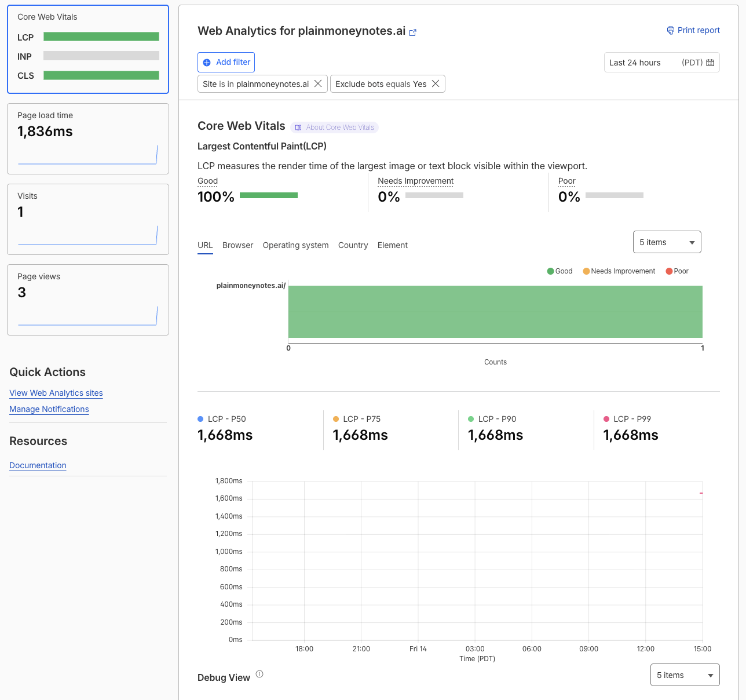This screenshot has width=746, height=700.
Task: Select the Page load time card
Action: [x=88, y=138]
